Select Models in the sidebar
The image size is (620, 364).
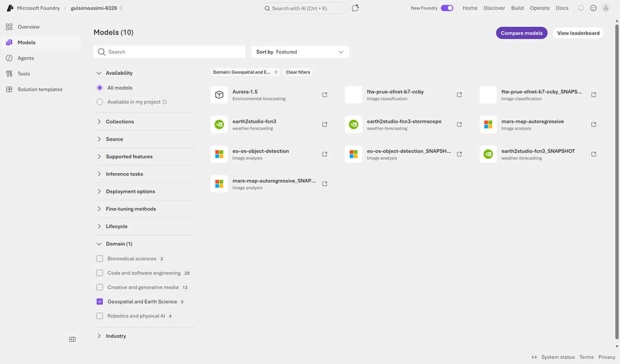tap(41, 42)
